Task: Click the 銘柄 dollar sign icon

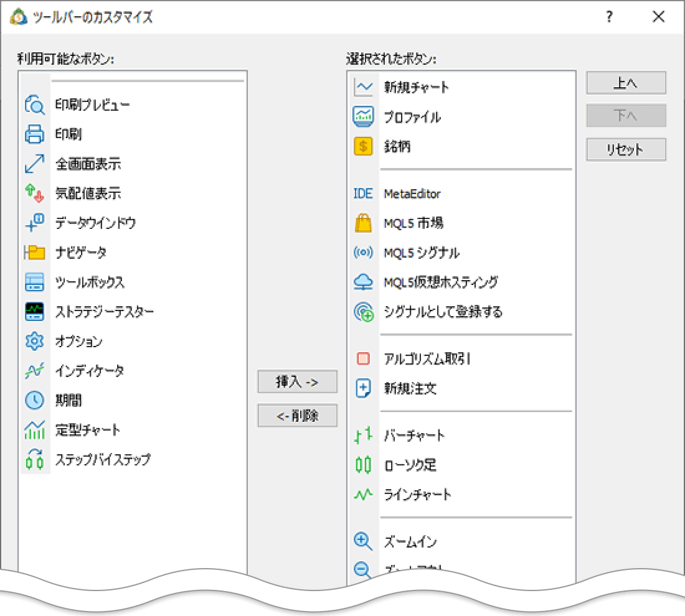Action: (x=363, y=146)
